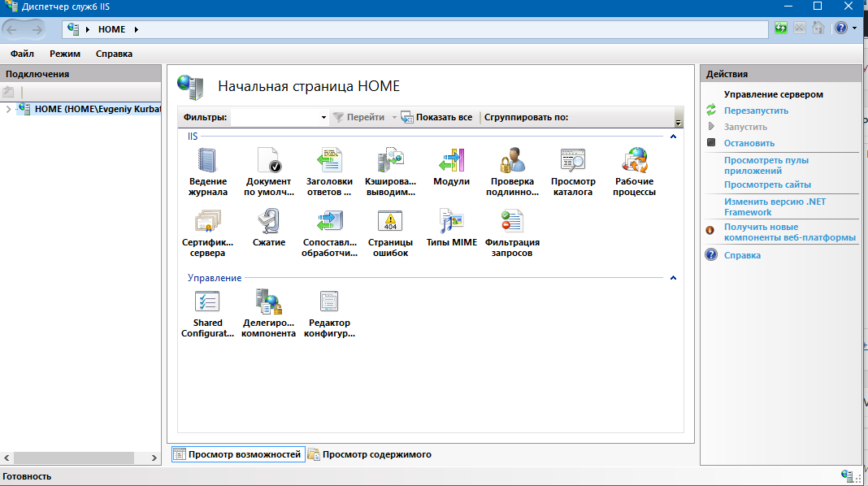Click Просмотреть пулы приложений link
Viewport: 868px width, 486px height.
coord(766,166)
